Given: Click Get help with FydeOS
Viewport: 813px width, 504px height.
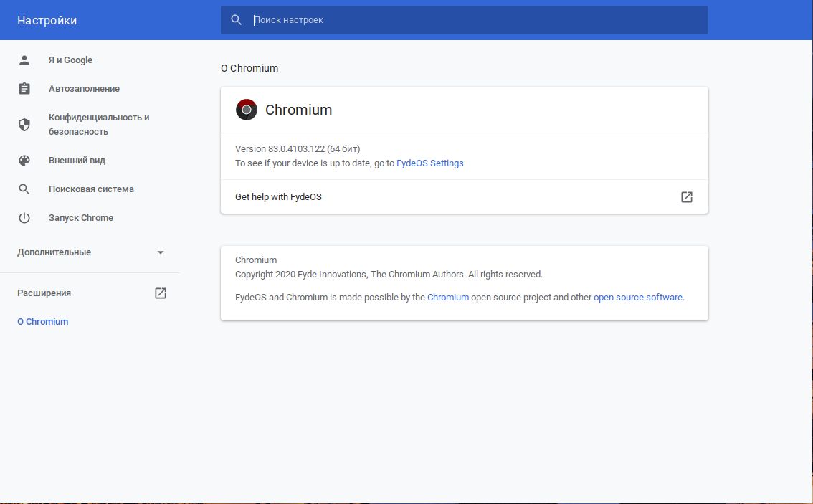Looking at the screenshot, I should [x=464, y=197].
